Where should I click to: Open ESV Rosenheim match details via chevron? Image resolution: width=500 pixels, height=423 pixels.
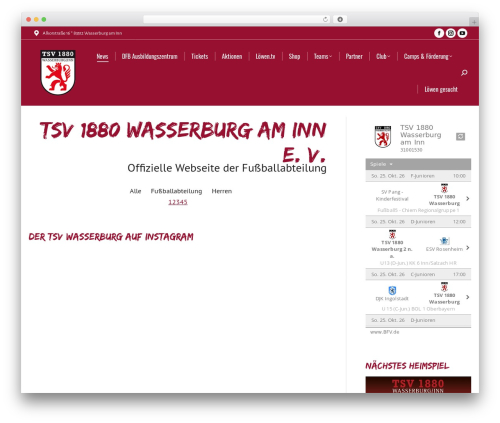pyautogui.click(x=468, y=248)
